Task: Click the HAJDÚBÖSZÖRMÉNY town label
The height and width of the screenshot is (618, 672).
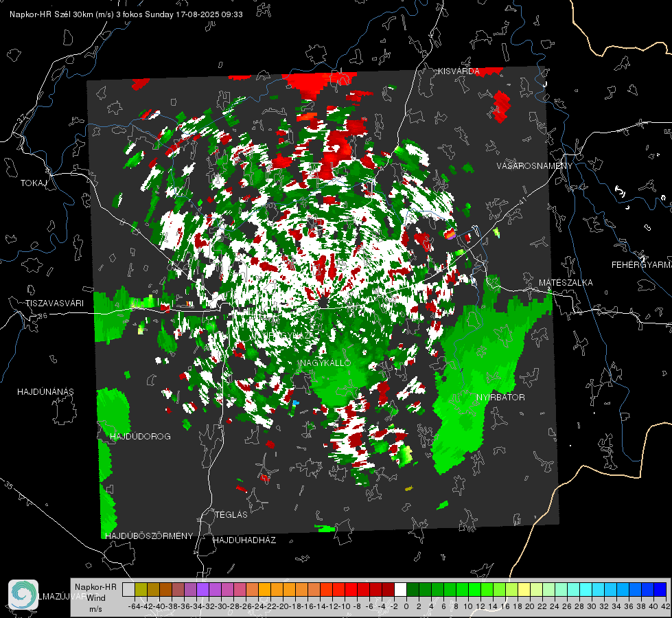Action: (x=149, y=536)
